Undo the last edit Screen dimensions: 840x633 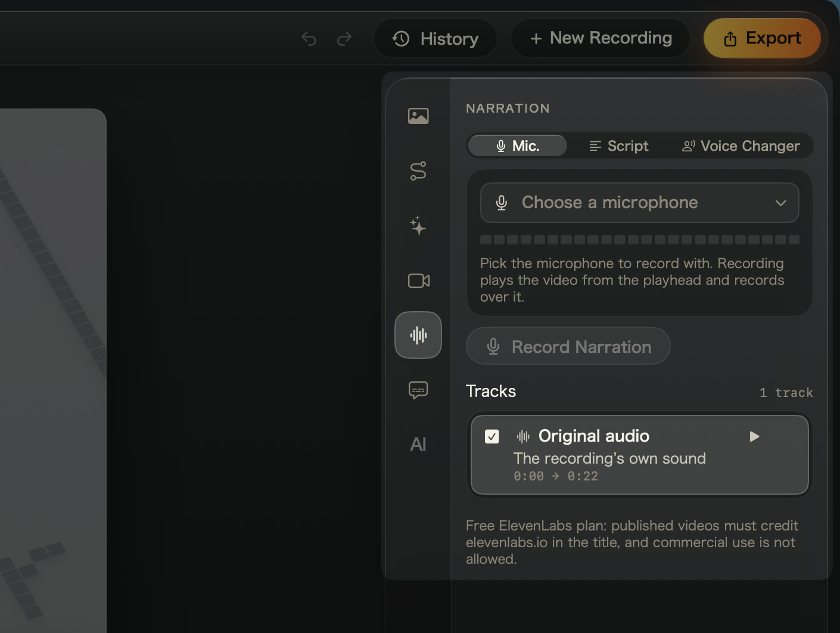(x=309, y=39)
